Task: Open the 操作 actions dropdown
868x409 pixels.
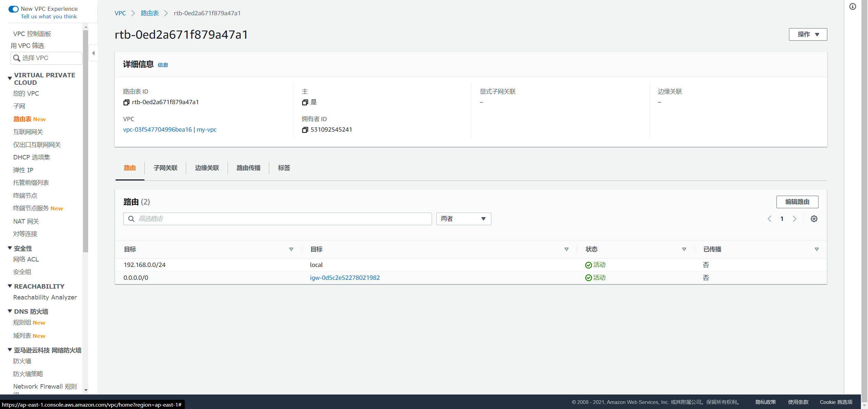Action: click(x=808, y=35)
